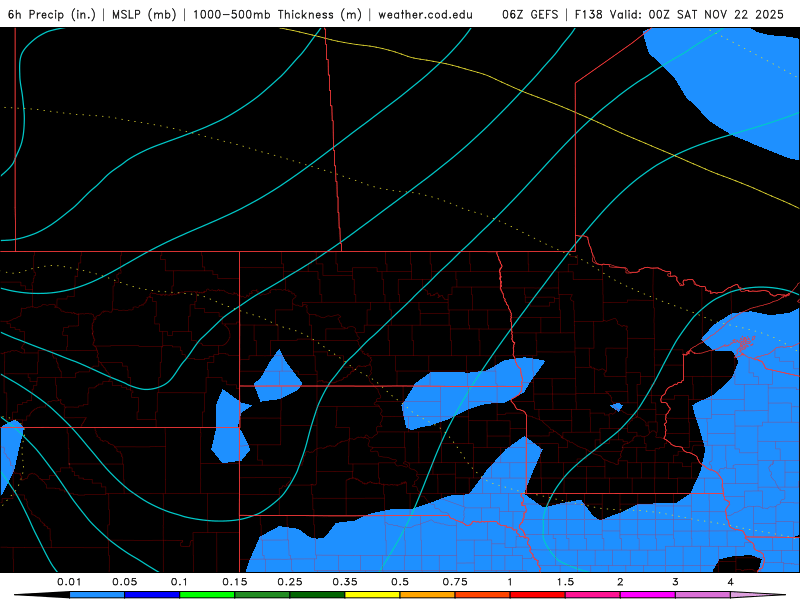Click the "F138 Valid: 00Z SAT NOV 22 2025" text
This screenshot has height=600, width=800.
pos(679,14)
